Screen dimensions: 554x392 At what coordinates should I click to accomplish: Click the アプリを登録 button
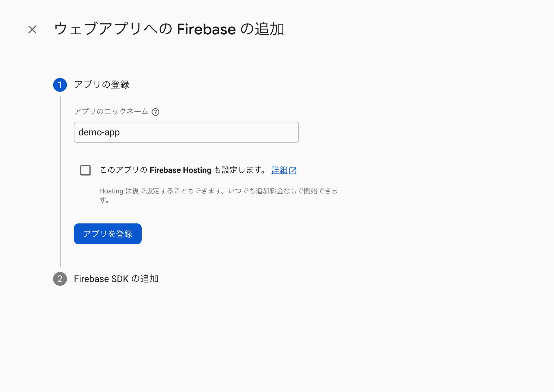[x=108, y=234]
